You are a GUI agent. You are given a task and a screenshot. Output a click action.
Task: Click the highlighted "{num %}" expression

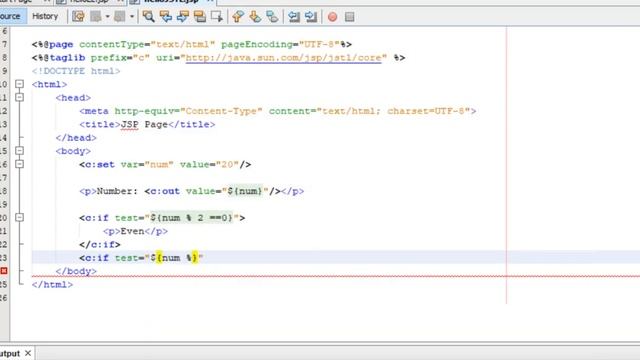tap(177, 258)
